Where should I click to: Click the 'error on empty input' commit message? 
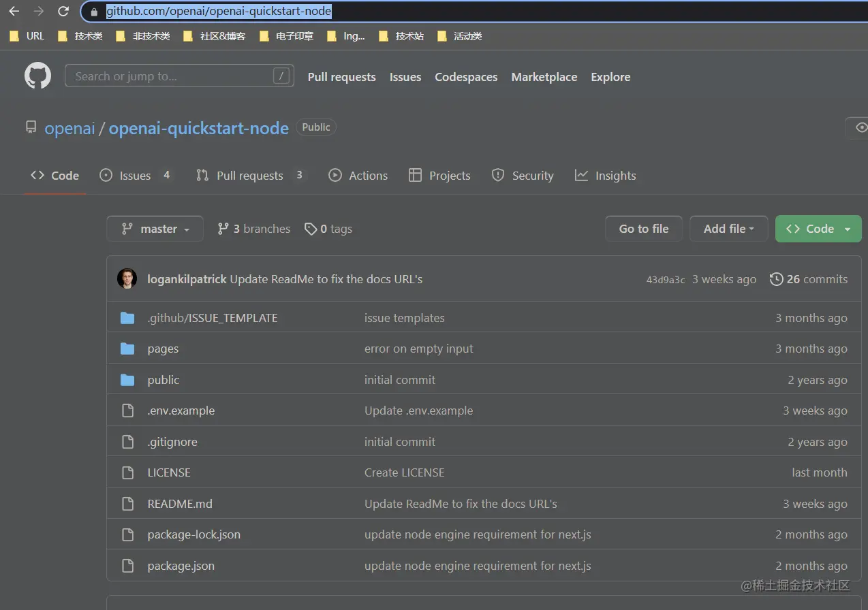pyautogui.click(x=419, y=349)
